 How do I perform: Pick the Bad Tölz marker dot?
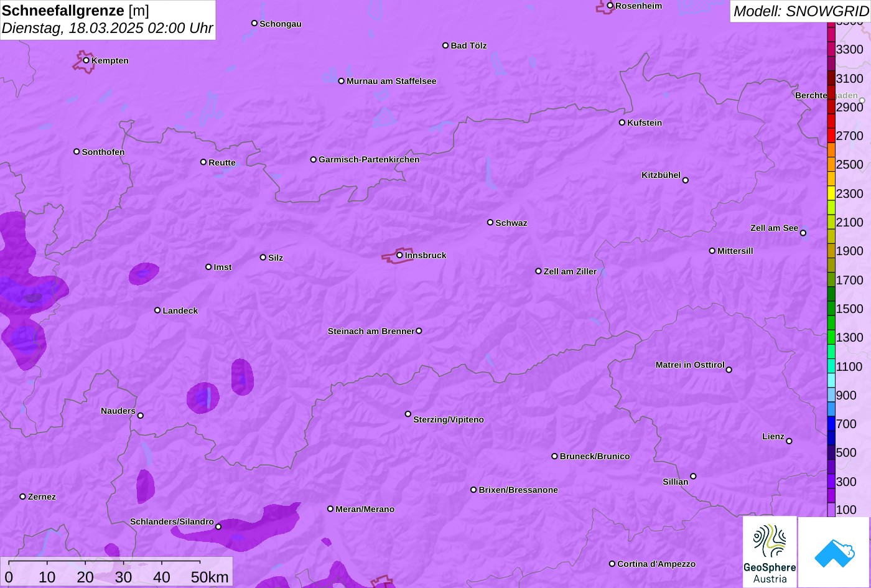click(445, 45)
